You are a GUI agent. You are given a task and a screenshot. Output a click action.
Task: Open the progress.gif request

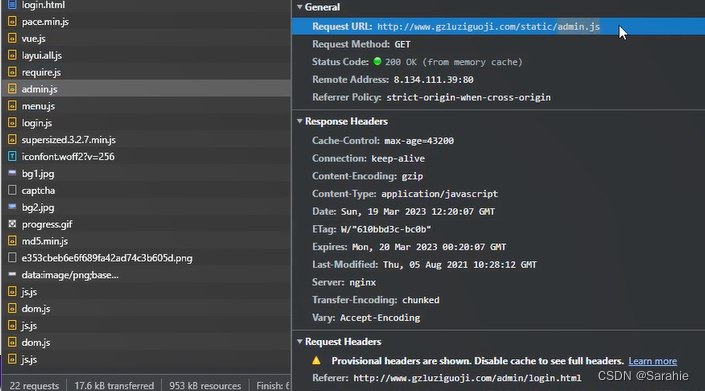[x=146, y=224]
